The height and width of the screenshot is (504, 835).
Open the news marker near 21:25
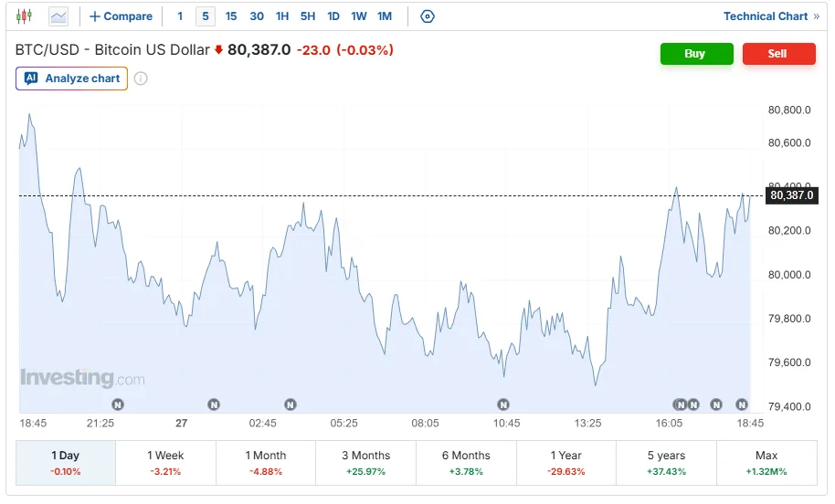click(118, 405)
